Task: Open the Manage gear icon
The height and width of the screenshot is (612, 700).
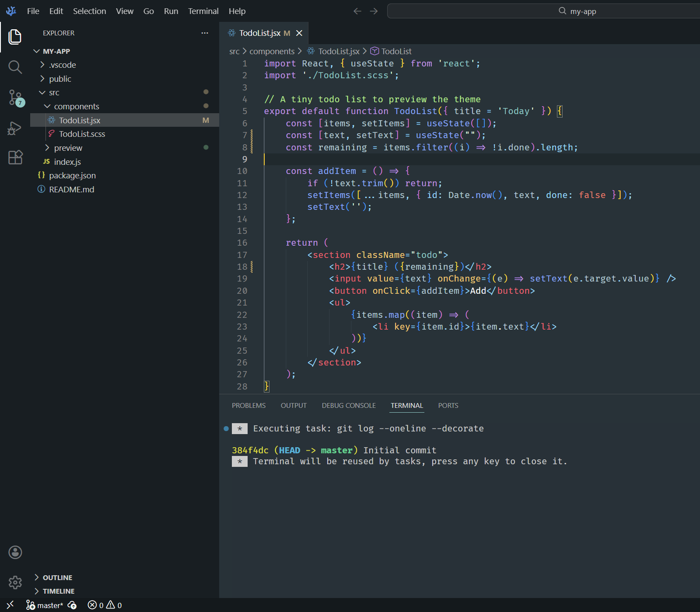Action: [x=15, y=582]
